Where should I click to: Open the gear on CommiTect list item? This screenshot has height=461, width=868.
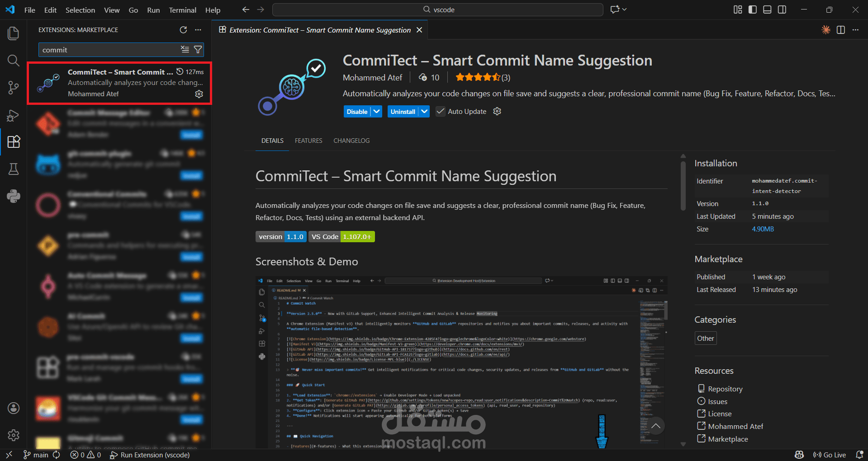[199, 94]
